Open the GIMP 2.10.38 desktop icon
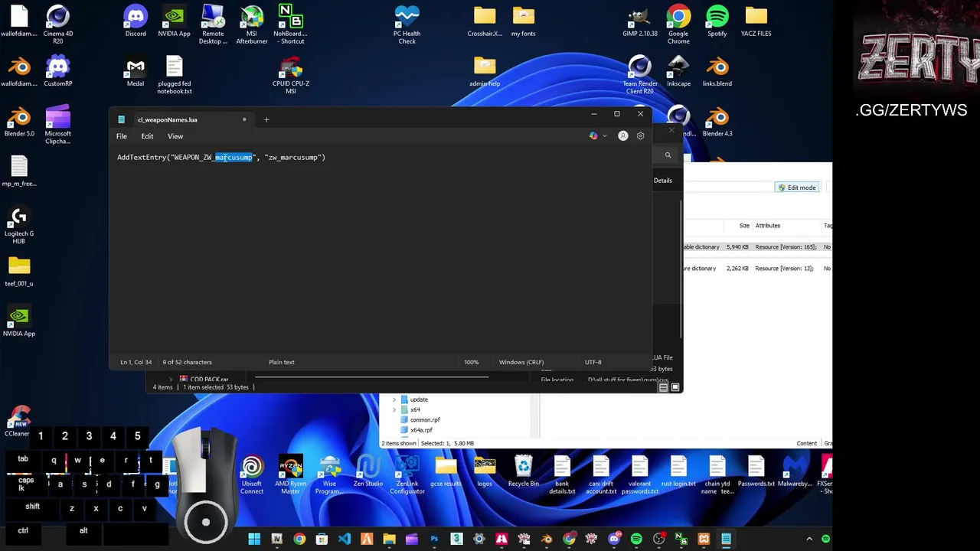 pos(639,21)
